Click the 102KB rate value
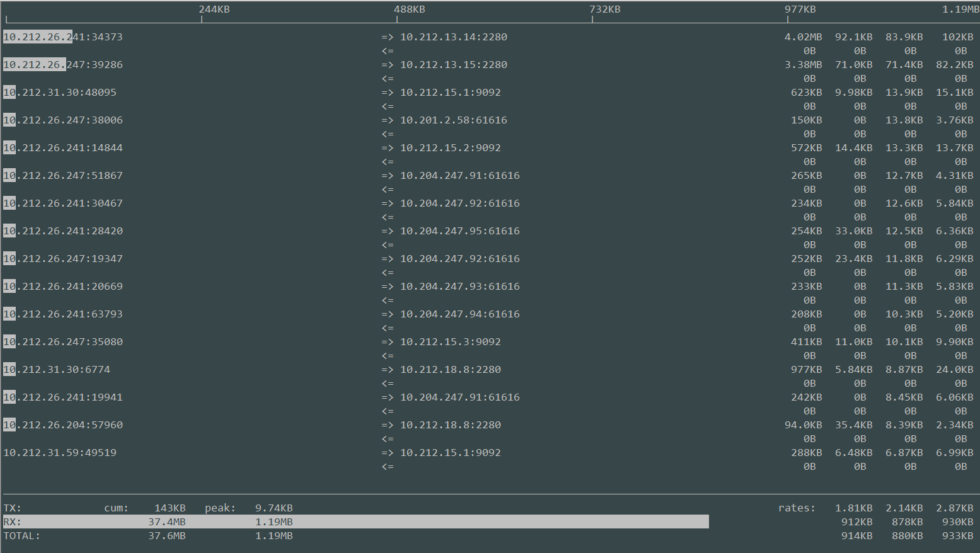This screenshot has width=980, height=553. [958, 37]
